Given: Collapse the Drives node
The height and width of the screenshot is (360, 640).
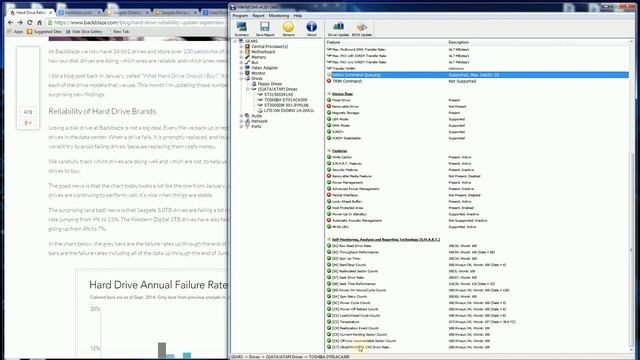Looking at the screenshot, I should tap(241, 78).
